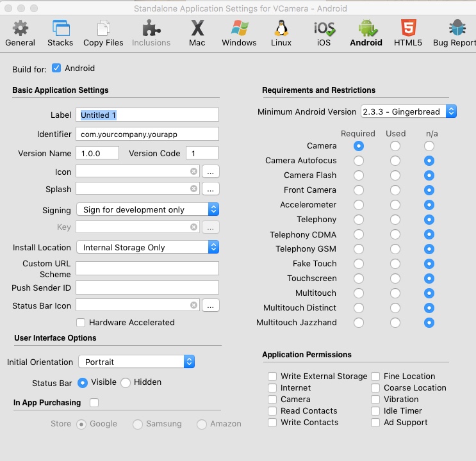Open the HTML5 build settings
Screen dimensions: 476x461
pos(408,33)
